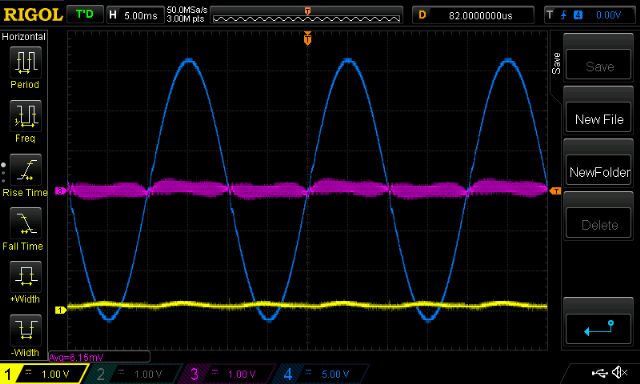Toggle the sound mute speaker icon
Screen dimensions: 640x384
click(620, 372)
